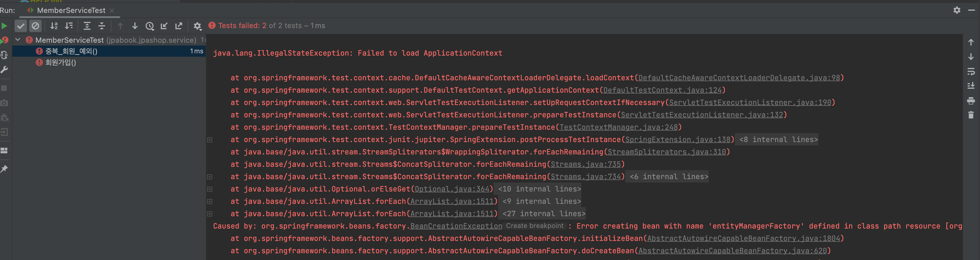Open AbstractAutowireCapableBeanFactory.java:620 link
Image resolution: width=980 pixels, height=260 pixels.
[x=732, y=251]
